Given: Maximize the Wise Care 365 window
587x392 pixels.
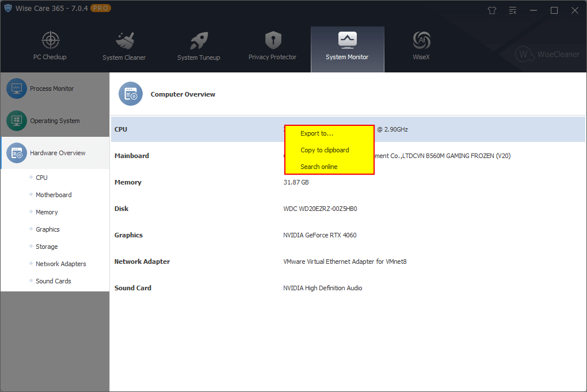Looking at the screenshot, I should tap(554, 10).
